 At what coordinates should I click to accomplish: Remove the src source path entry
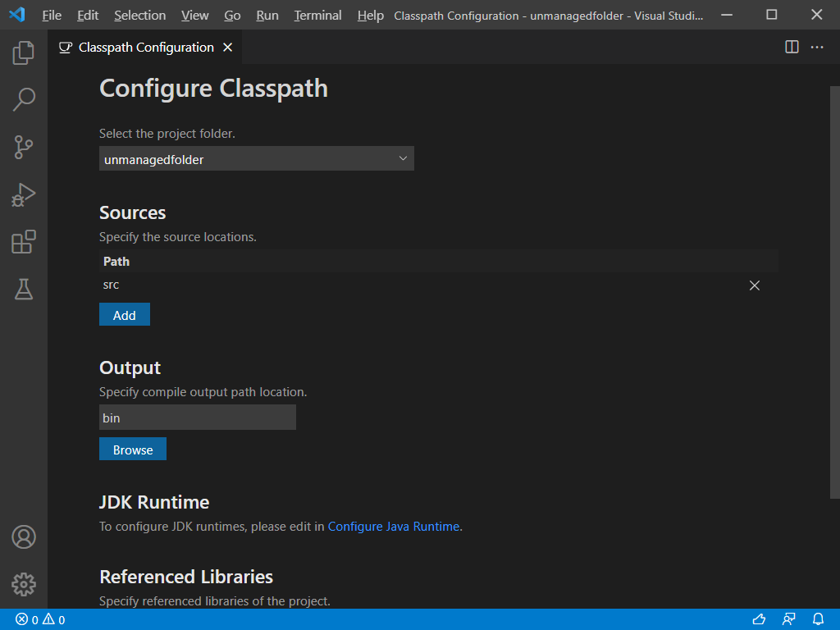[x=754, y=285]
